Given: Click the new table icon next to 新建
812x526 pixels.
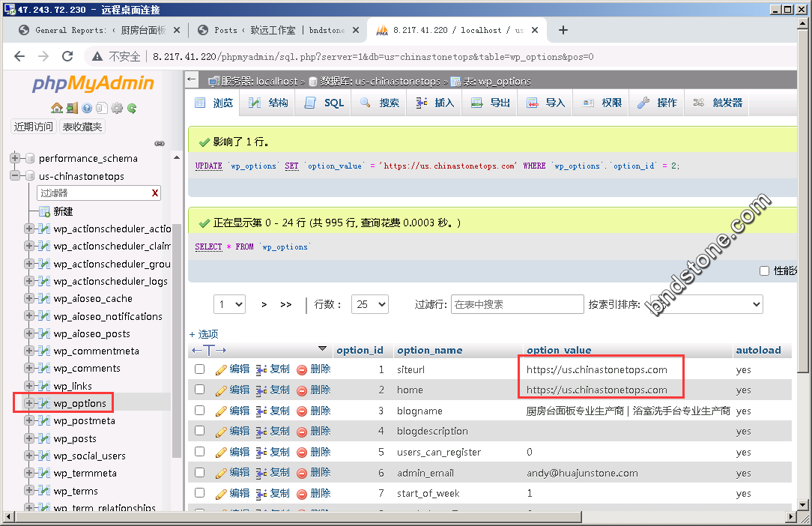Looking at the screenshot, I should click(44, 211).
